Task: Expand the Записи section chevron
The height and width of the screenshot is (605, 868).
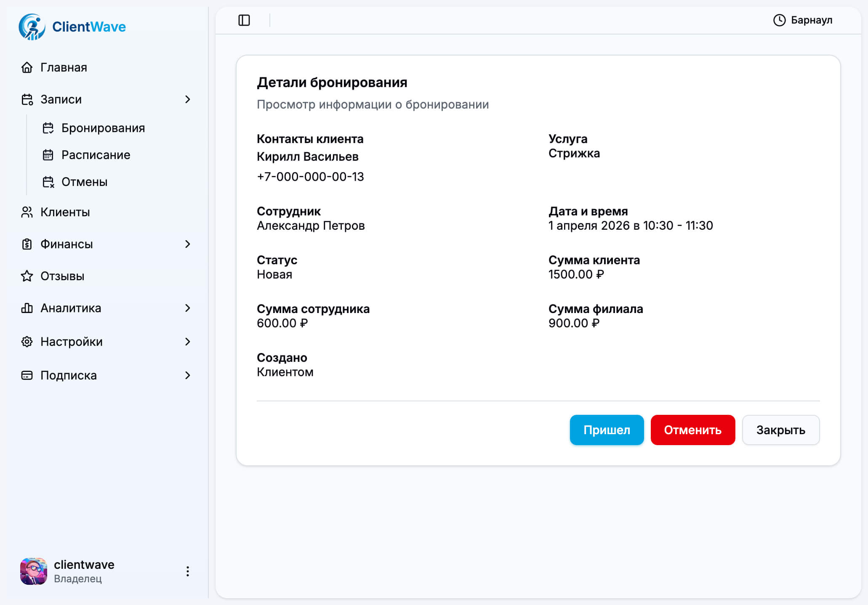Action: coord(188,99)
